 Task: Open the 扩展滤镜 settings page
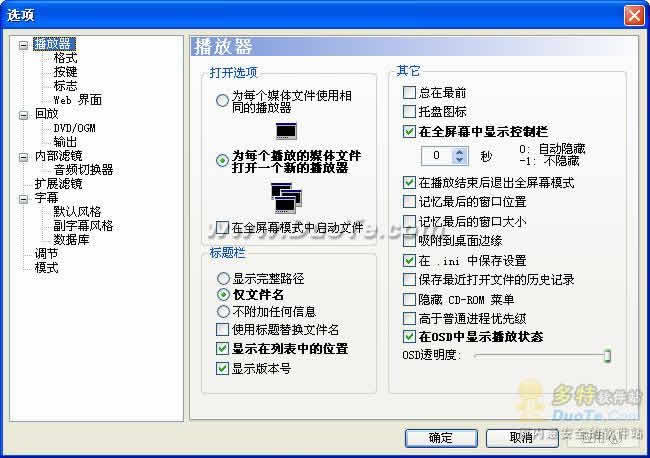click(x=58, y=184)
